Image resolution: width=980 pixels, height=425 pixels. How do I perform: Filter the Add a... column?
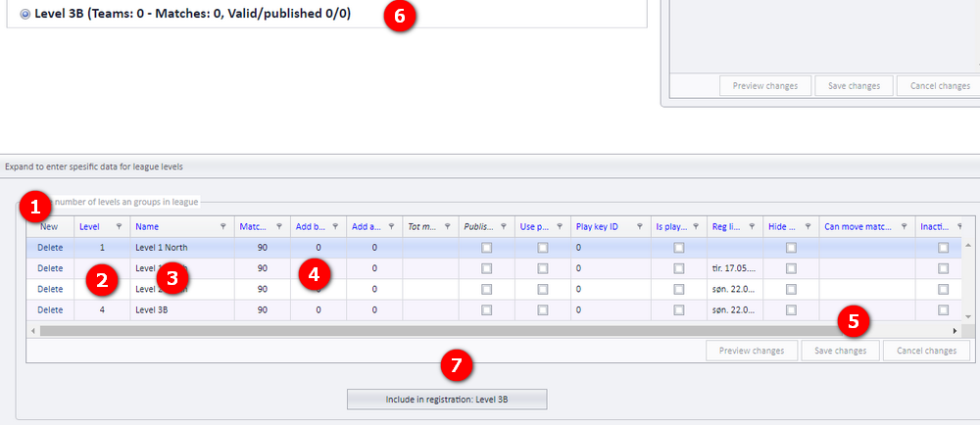tap(391, 226)
